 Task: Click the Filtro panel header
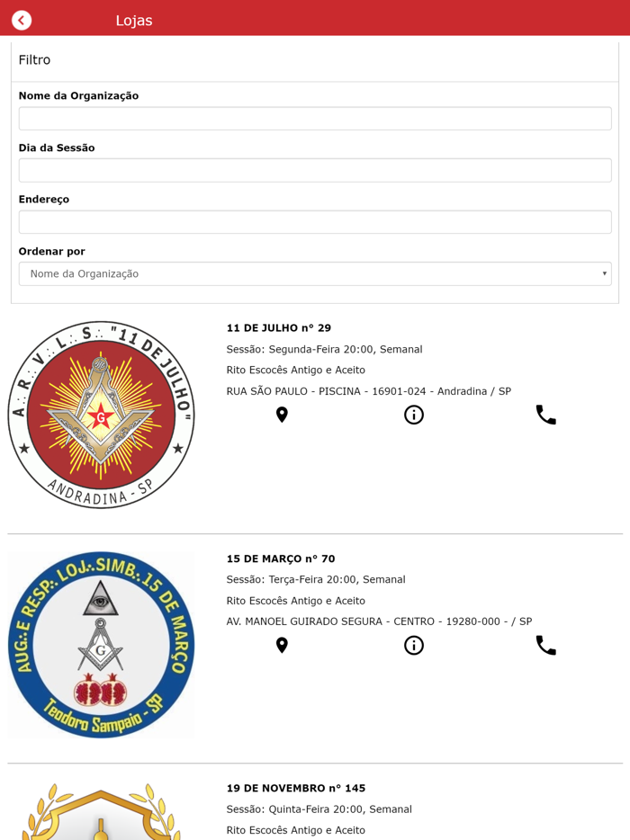point(315,59)
